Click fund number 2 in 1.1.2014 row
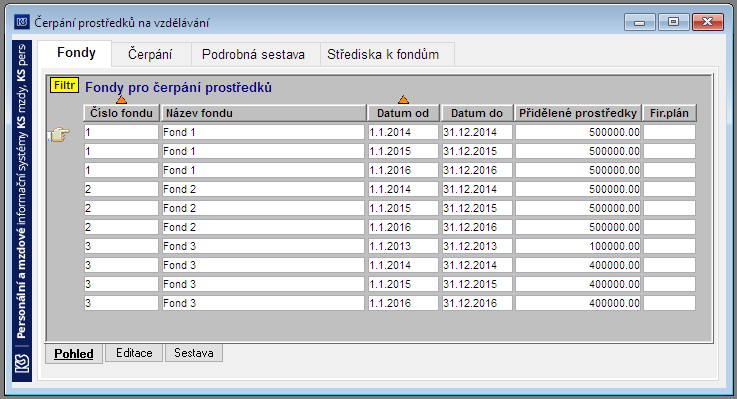The image size is (737, 399). click(121, 189)
